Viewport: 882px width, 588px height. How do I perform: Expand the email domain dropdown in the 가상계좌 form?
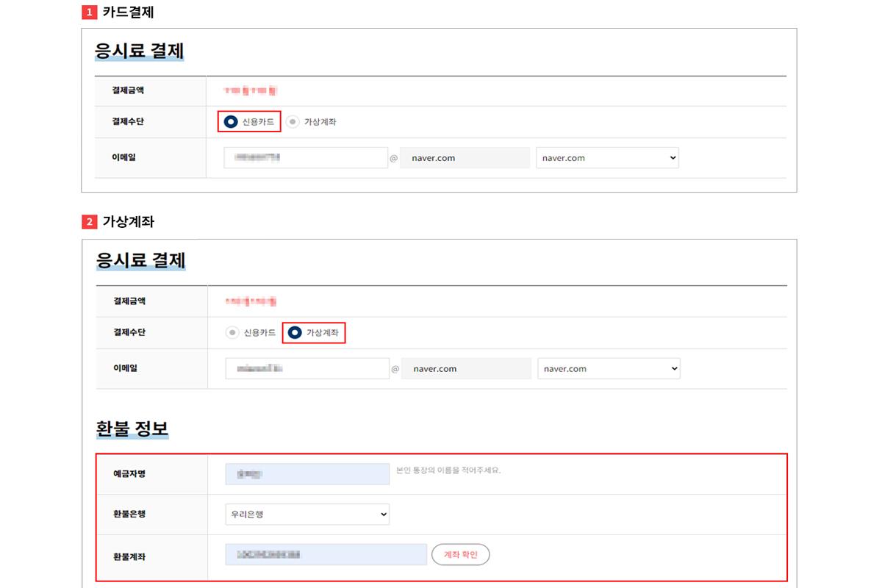[609, 369]
